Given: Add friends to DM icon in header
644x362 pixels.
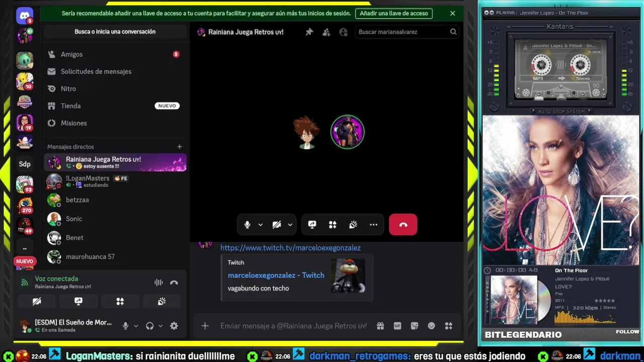Looking at the screenshot, I should click(327, 32).
